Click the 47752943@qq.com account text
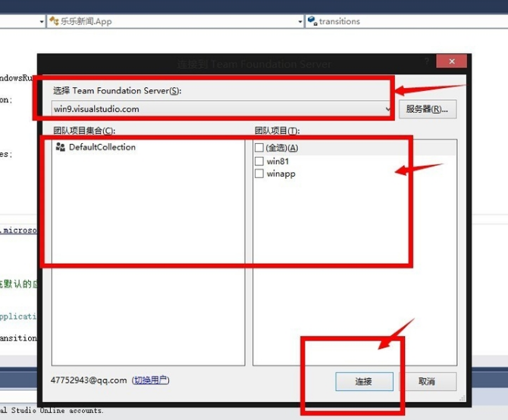508x420 pixels. pyautogui.click(x=89, y=380)
